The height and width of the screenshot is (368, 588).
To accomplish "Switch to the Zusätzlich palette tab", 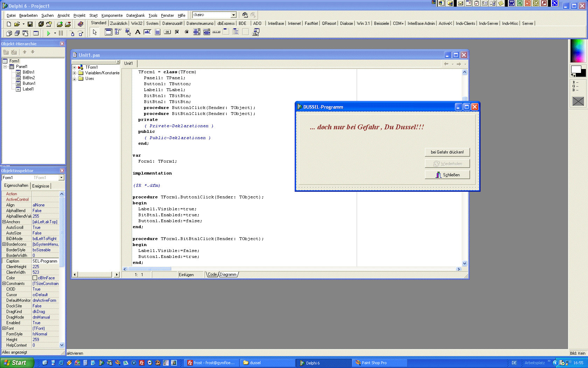I will [x=119, y=23].
